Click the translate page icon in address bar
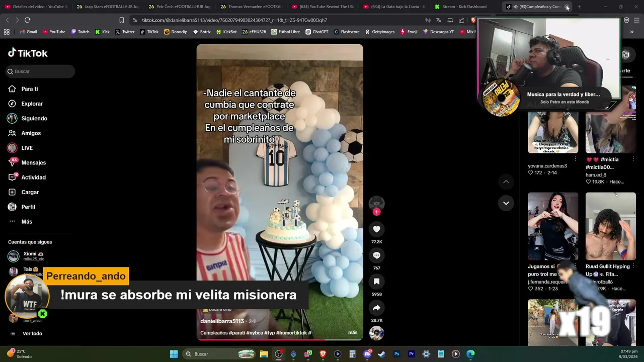Viewport: 644px width, 362px height. [439, 20]
